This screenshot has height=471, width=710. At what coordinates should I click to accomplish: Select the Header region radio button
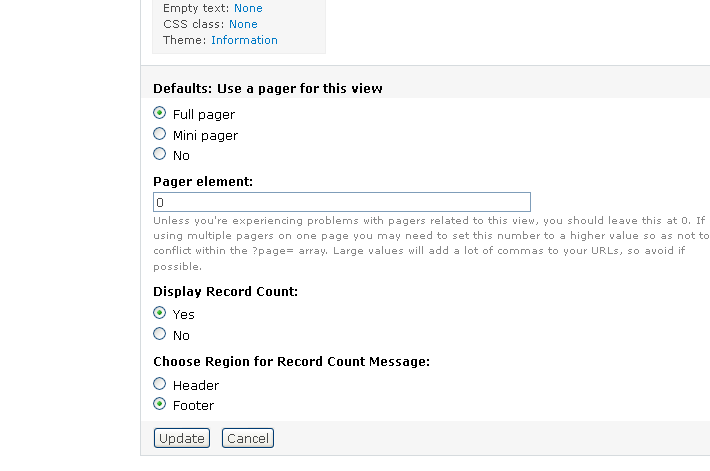pos(159,384)
